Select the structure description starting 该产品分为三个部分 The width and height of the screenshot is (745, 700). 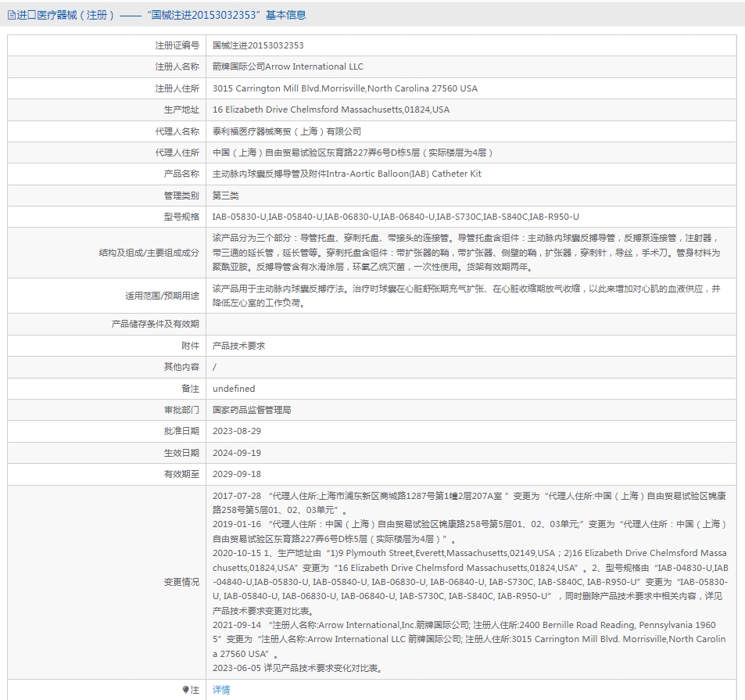467,253
